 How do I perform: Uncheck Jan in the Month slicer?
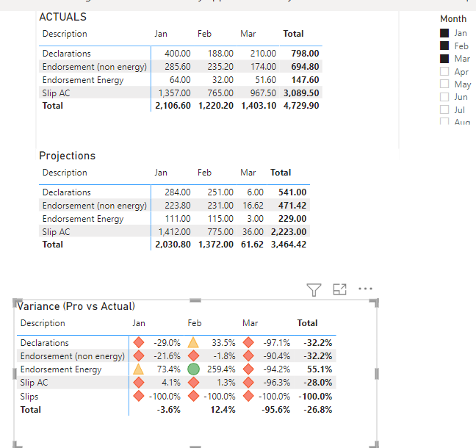click(444, 33)
